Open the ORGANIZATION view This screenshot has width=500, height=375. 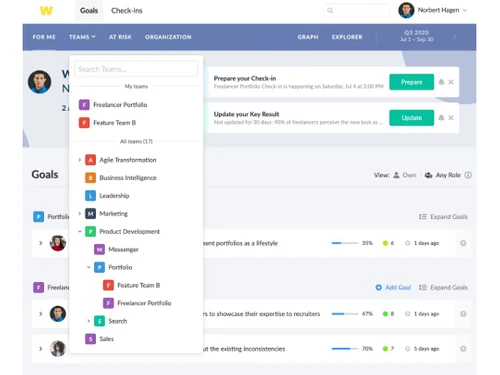pos(168,37)
